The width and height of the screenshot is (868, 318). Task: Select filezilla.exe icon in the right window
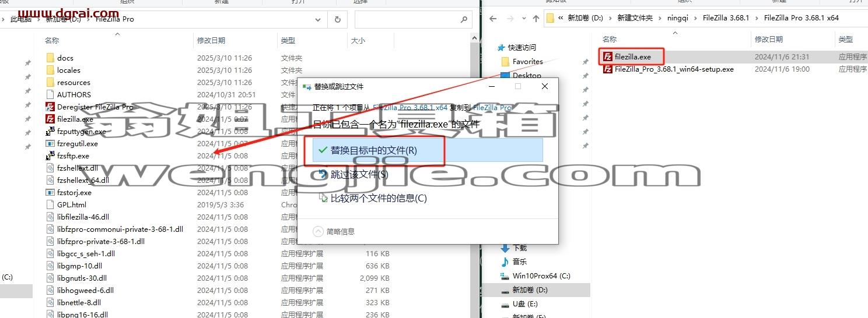pos(608,56)
